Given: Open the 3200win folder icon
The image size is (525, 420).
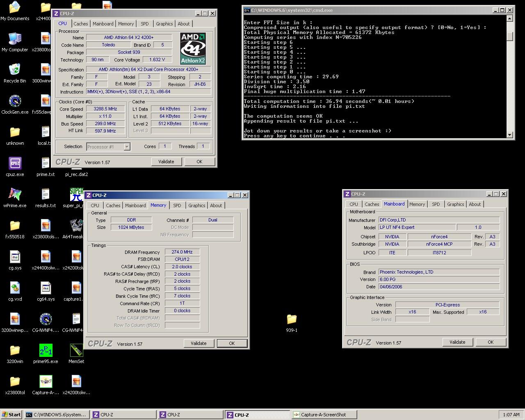Looking at the screenshot, I should pos(15,354).
